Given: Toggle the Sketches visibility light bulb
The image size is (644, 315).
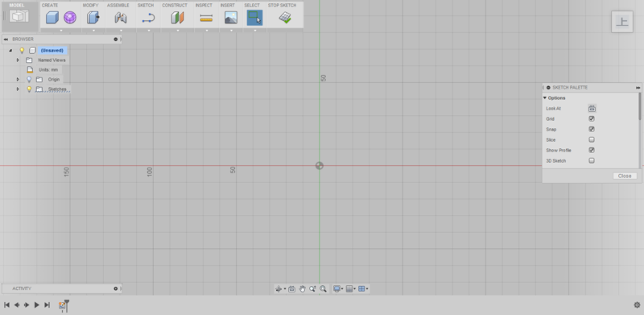Looking at the screenshot, I should [x=29, y=89].
